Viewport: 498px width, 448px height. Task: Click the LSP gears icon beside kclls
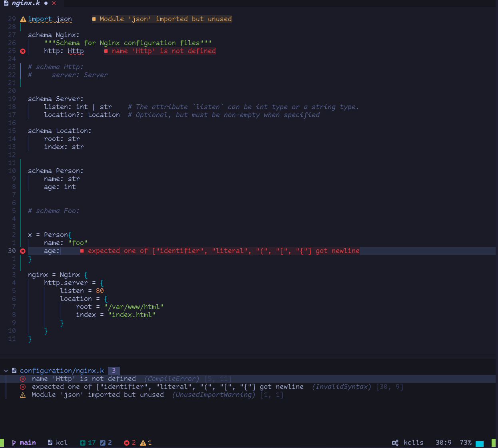(395, 443)
